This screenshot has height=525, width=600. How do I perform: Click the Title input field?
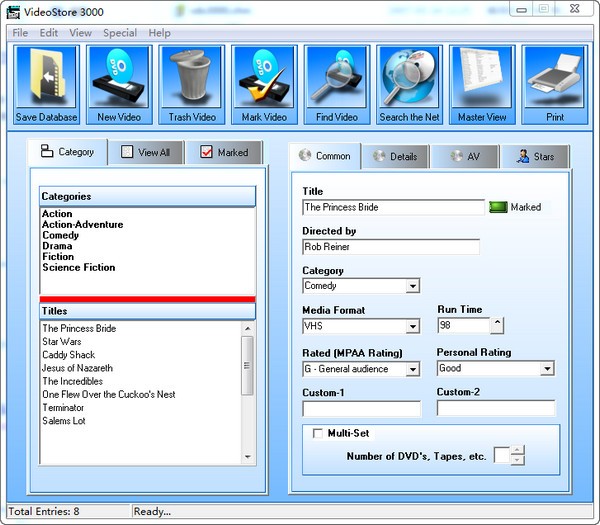point(393,208)
